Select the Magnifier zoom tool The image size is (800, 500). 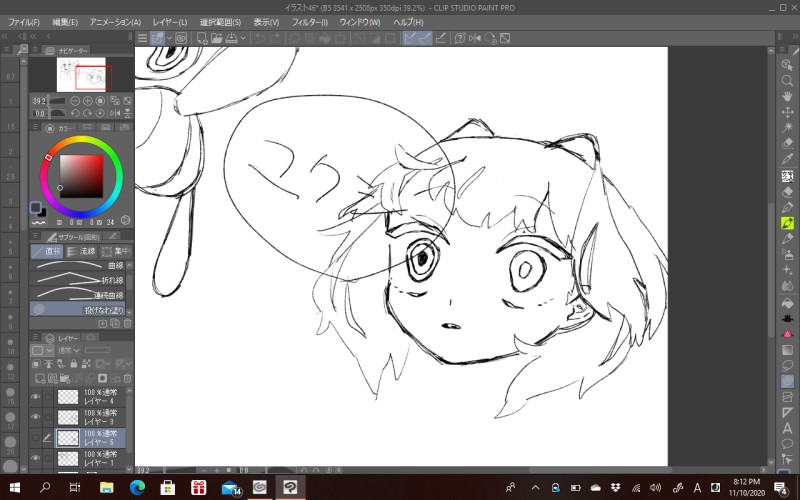click(x=787, y=81)
